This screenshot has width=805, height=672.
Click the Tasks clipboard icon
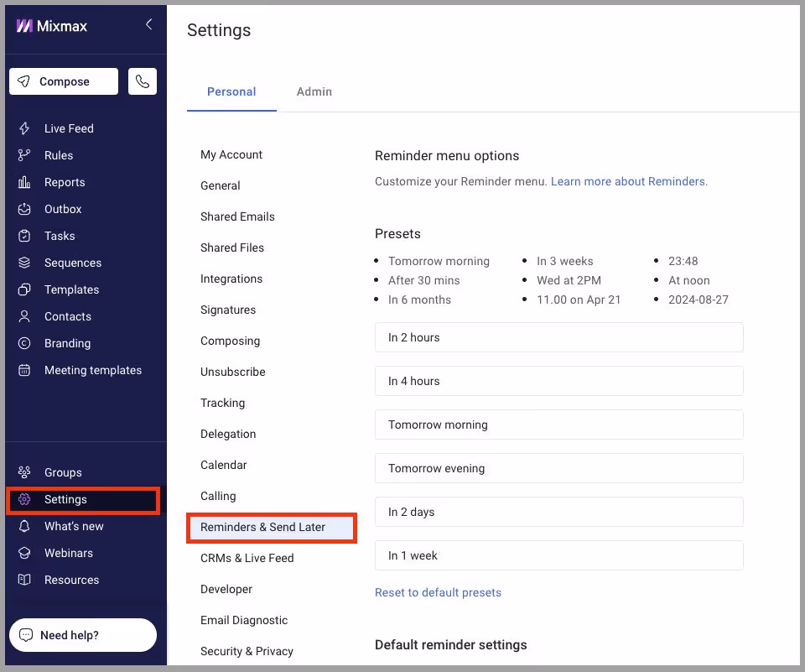[24, 236]
